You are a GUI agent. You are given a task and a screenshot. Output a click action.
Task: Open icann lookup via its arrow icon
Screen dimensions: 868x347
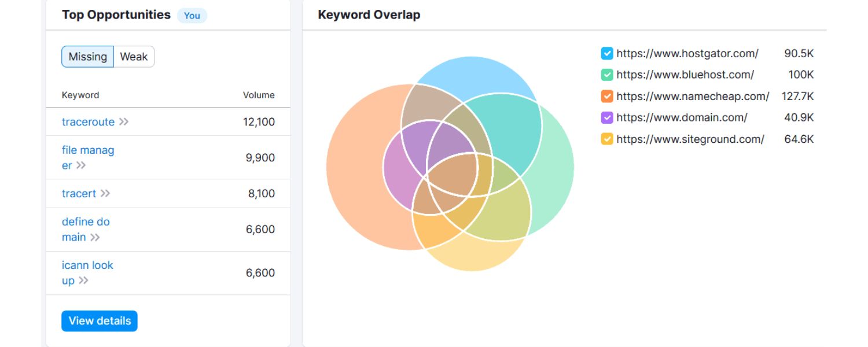pos(83,282)
